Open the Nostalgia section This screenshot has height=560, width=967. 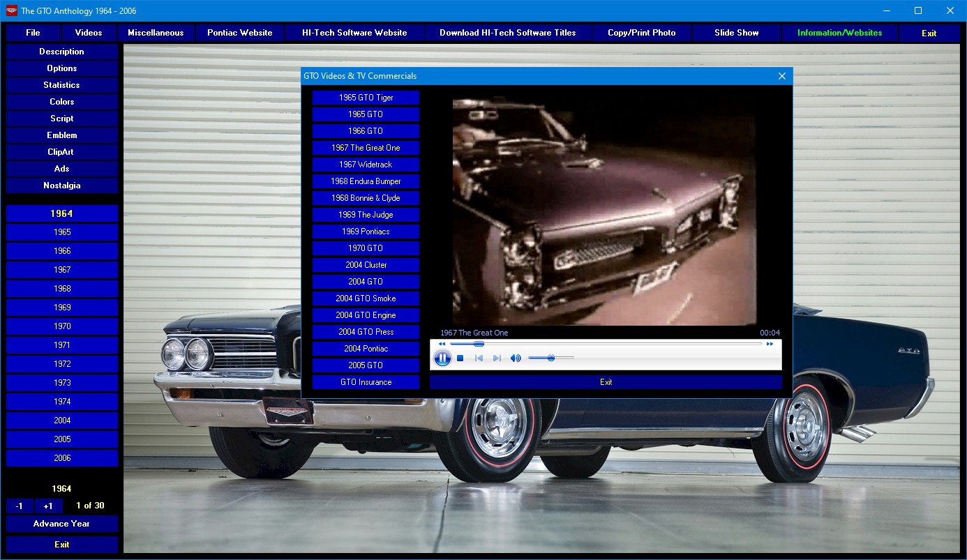tap(62, 186)
